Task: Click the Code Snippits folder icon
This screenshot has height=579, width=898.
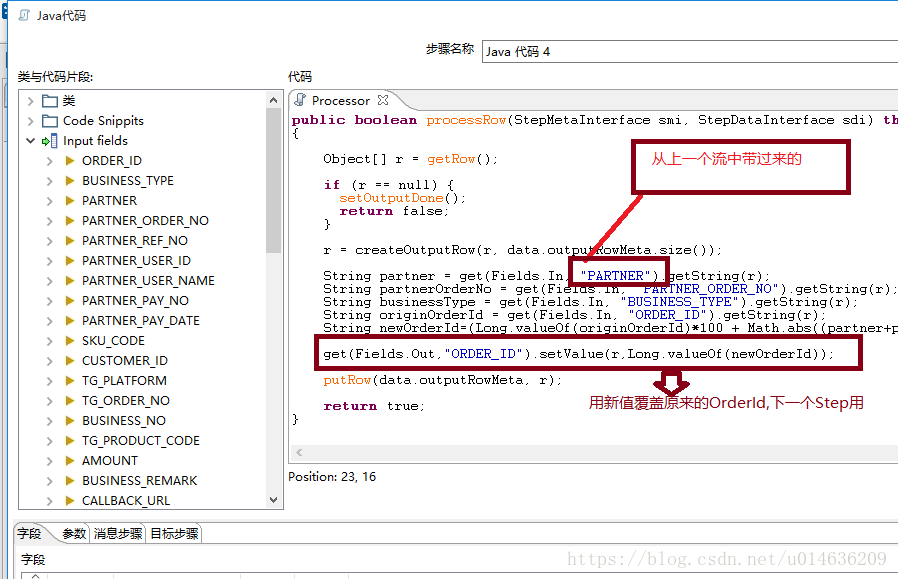Action: 50,121
